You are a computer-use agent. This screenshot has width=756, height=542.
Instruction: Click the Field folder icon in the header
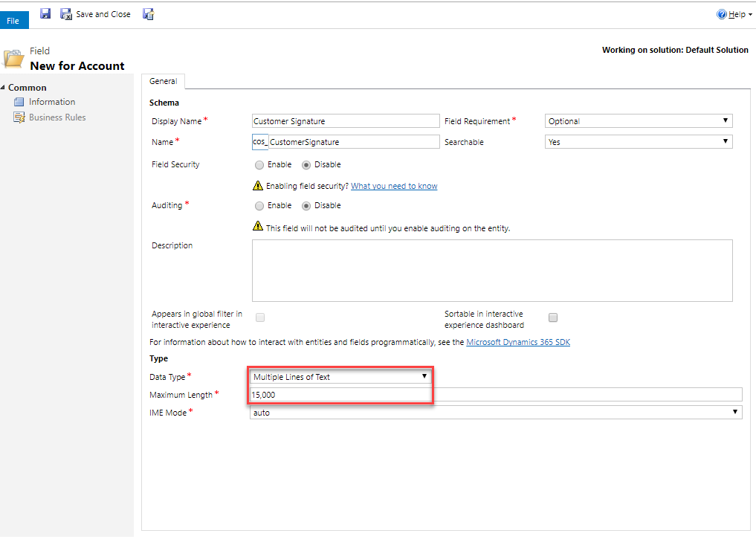pos(13,59)
